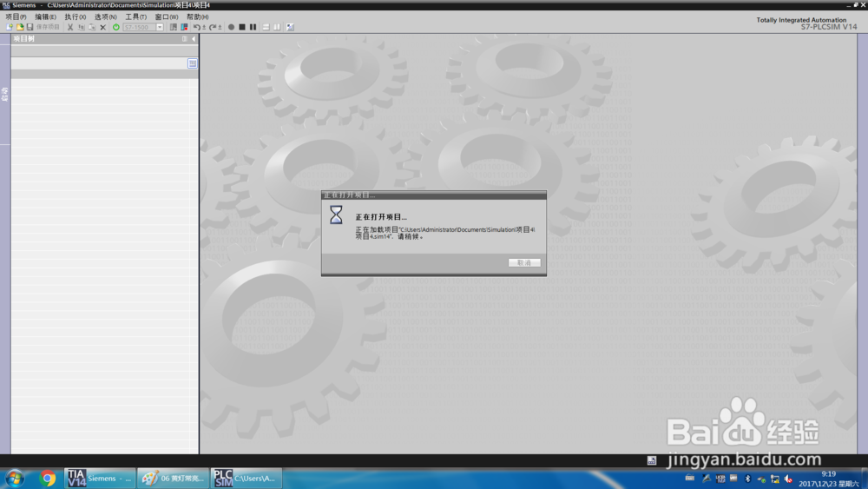Click the keyboard input method tray icon
Image resolution: width=868 pixels, height=489 pixels.
[690, 478]
